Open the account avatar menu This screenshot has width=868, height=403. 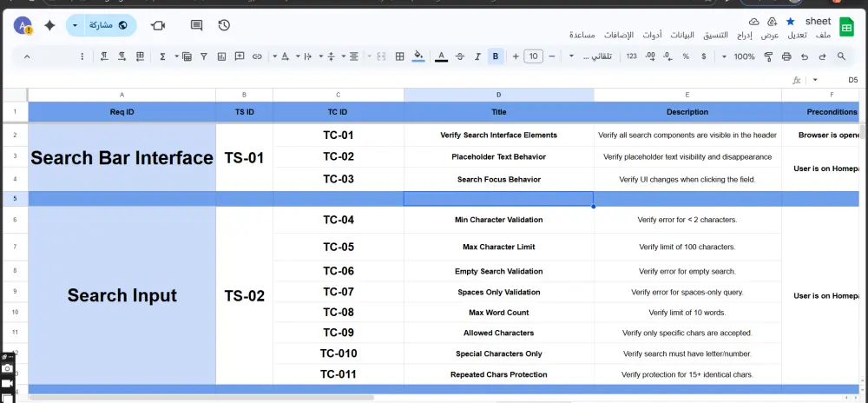click(x=23, y=25)
